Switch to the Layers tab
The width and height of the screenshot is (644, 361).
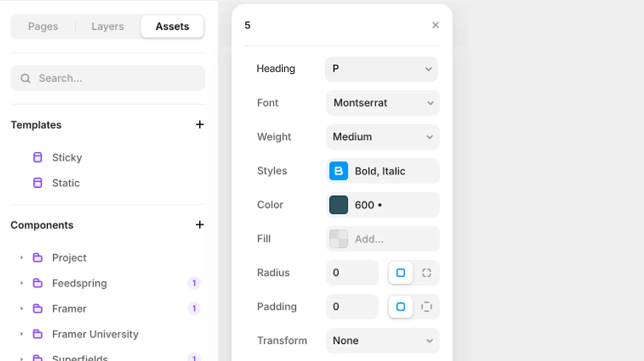click(x=107, y=26)
